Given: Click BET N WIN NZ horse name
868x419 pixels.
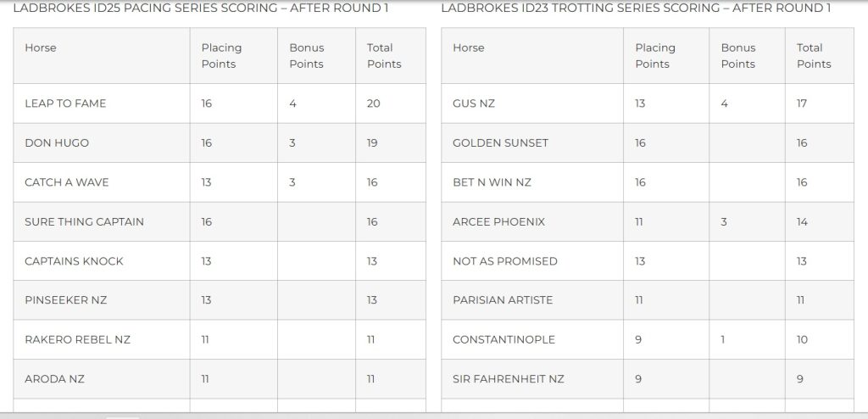Looking at the screenshot, I should (492, 182).
